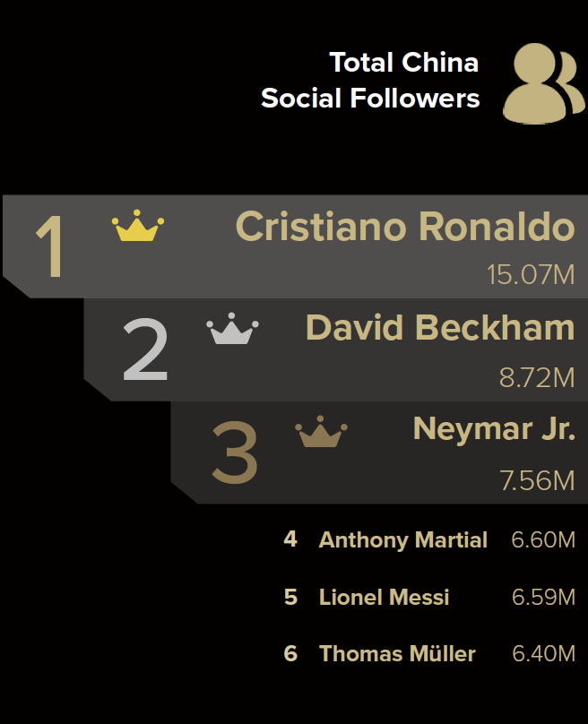Click the followers people icon
The image size is (588, 724).
544,83
